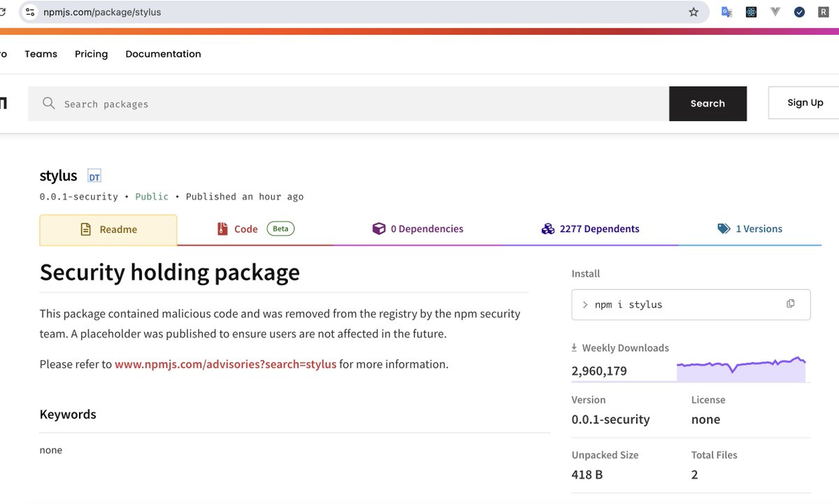Bookmark this page with the star icon
This screenshot has height=504, width=839.
[x=694, y=12]
